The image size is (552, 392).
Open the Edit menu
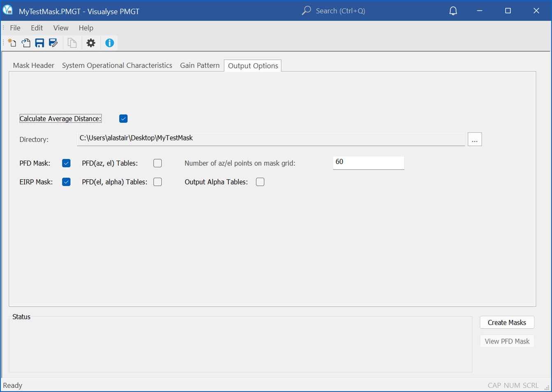pos(37,28)
